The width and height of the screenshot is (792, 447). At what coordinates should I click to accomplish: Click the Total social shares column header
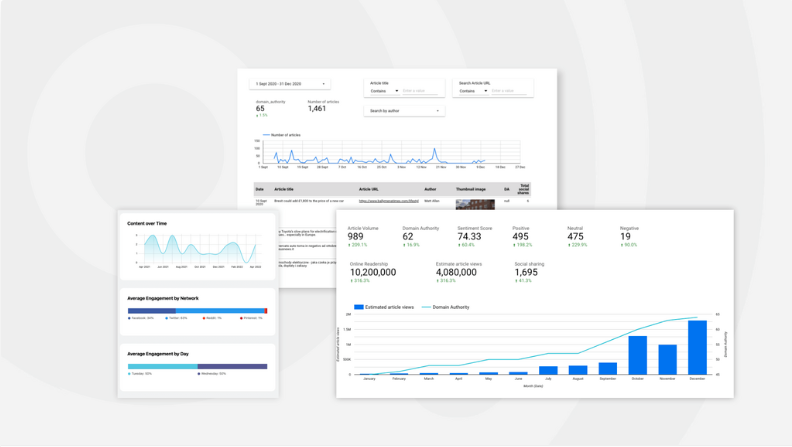pos(524,189)
